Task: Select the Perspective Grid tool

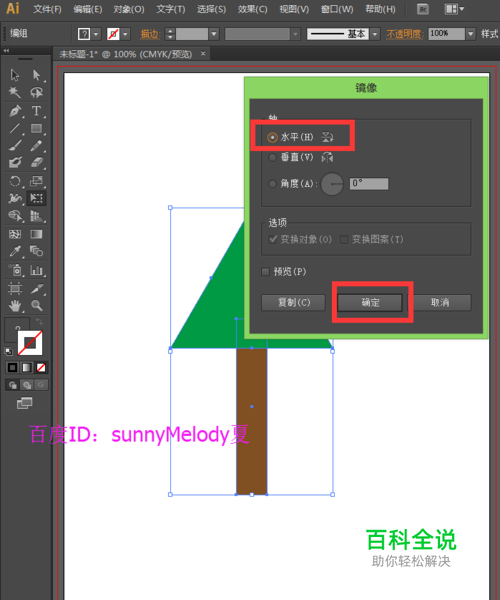Action: click(36, 216)
